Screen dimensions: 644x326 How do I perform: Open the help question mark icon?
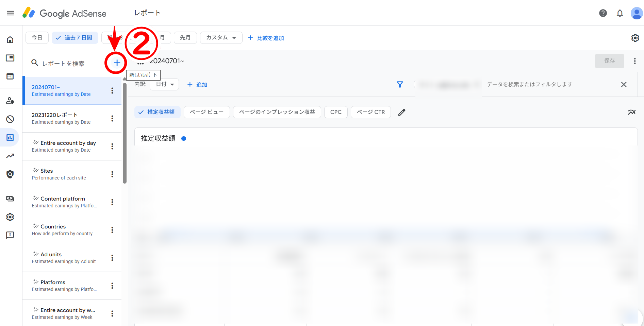pos(603,13)
